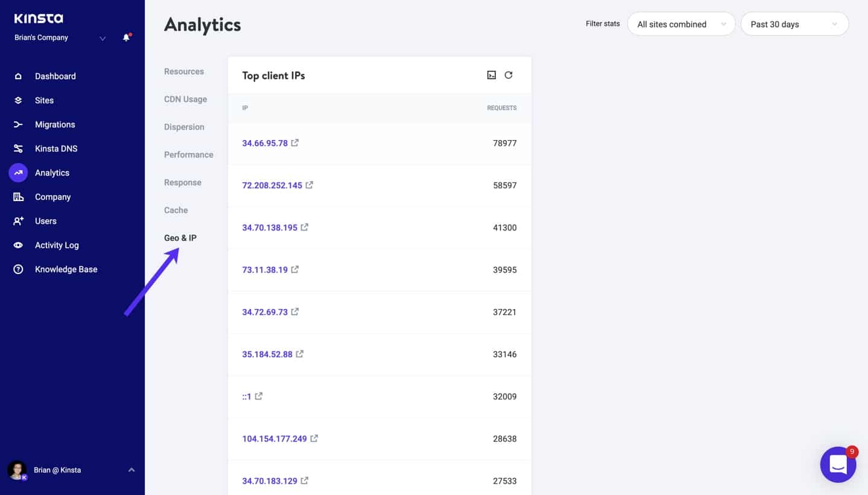Refresh the Top client IPs data
The width and height of the screenshot is (868, 495).
508,75
